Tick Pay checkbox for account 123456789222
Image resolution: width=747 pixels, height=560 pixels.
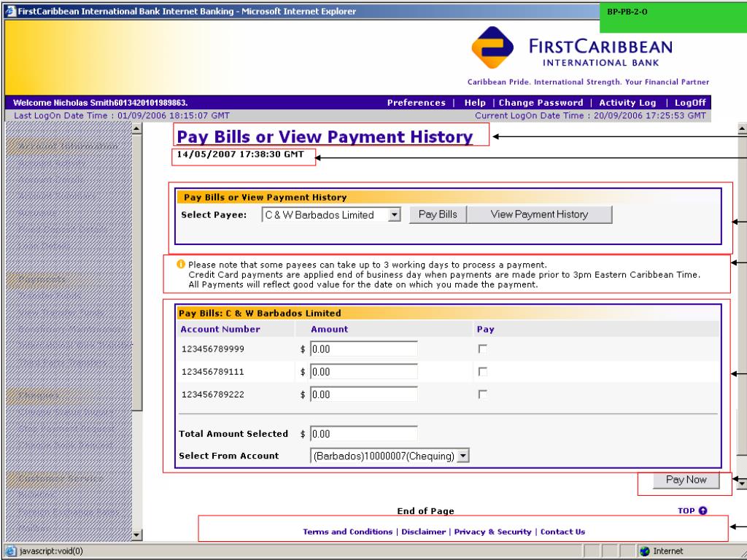(x=483, y=394)
